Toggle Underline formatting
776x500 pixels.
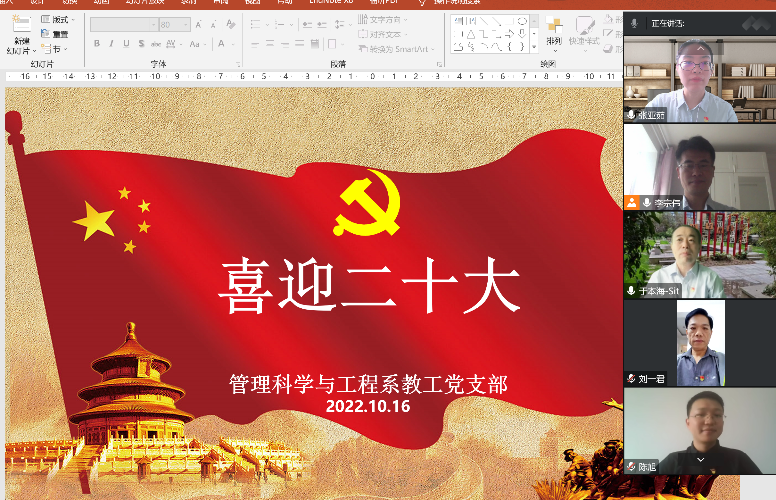(x=126, y=43)
